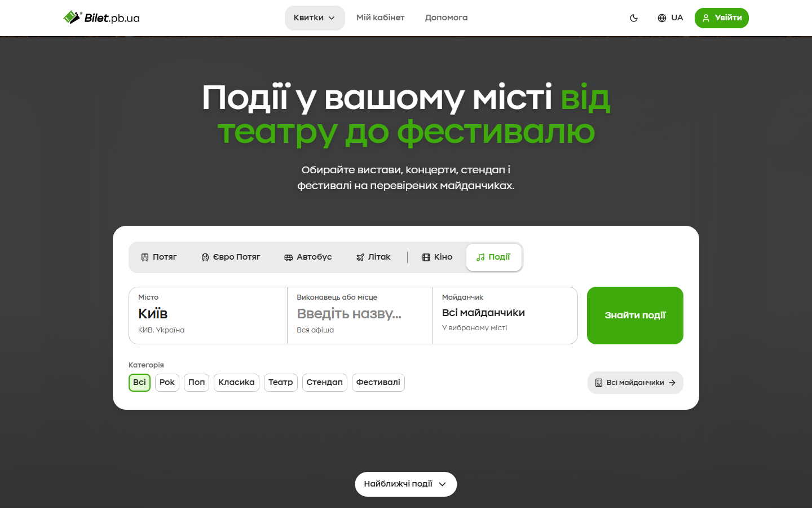Open the Всі майданчики link button
The height and width of the screenshot is (508, 812).
point(635,383)
